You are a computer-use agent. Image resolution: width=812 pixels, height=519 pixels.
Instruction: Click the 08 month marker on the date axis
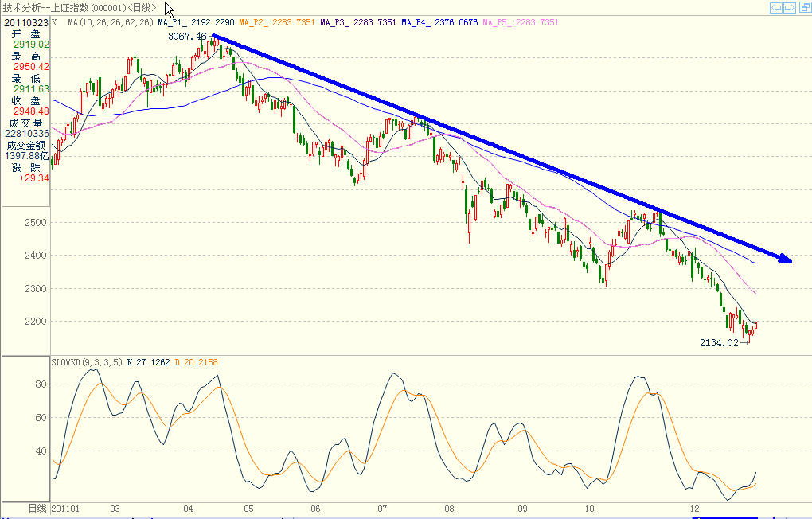pyautogui.click(x=449, y=509)
